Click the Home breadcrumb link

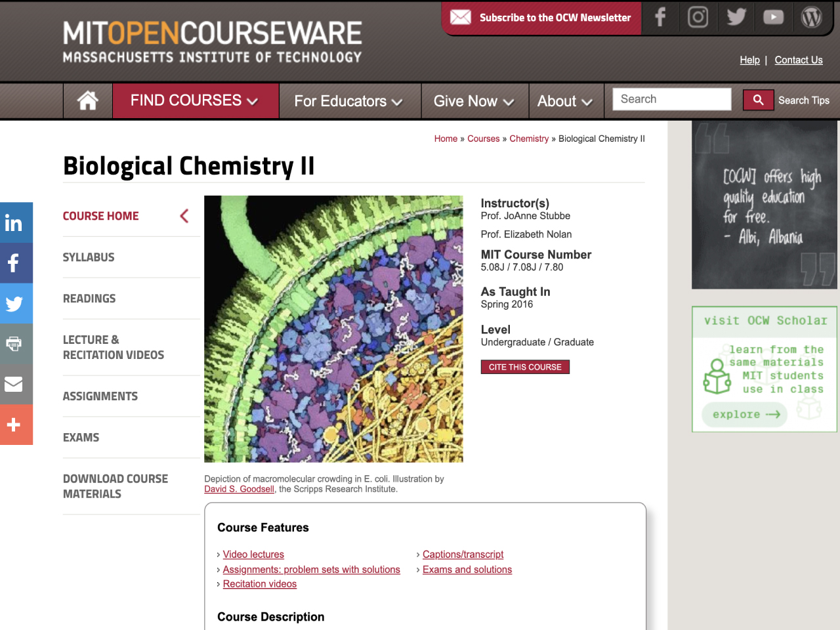tap(446, 138)
